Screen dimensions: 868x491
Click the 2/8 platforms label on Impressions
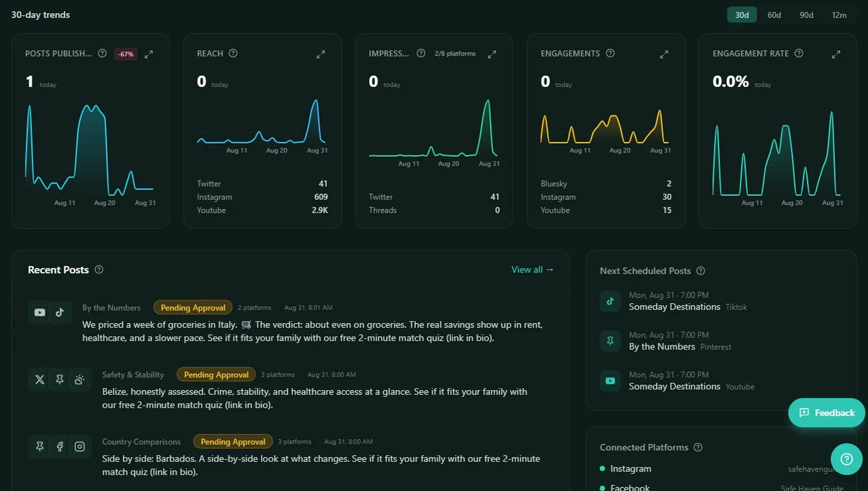[x=455, y=54]
